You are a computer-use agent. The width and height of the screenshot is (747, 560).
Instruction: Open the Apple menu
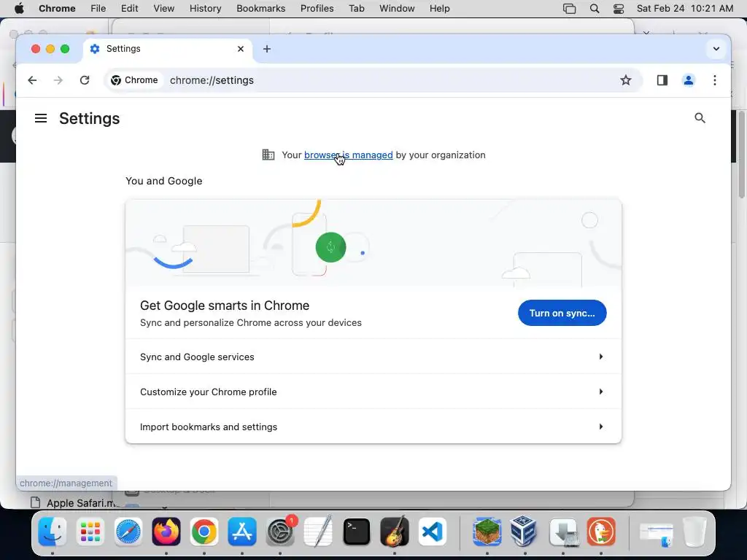[x=19, y=9]
